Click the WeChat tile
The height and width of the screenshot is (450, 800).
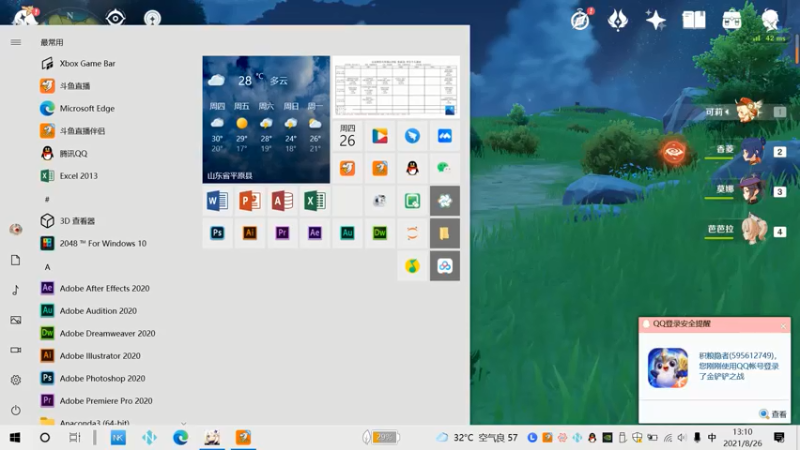pos(444,168)
